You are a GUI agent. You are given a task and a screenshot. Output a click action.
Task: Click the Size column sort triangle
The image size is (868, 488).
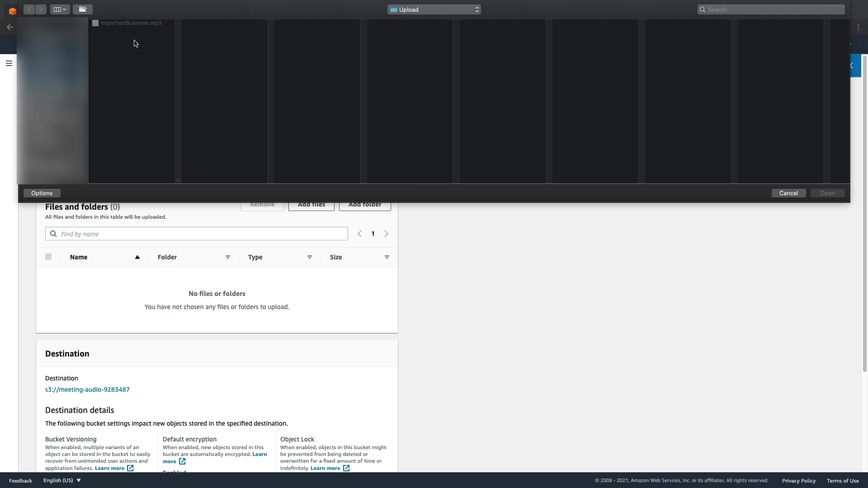[x=387, y=258]
